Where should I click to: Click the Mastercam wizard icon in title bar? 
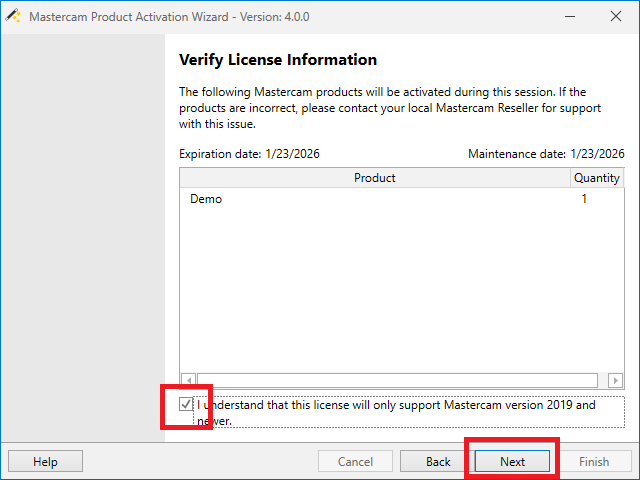(13, 17)
